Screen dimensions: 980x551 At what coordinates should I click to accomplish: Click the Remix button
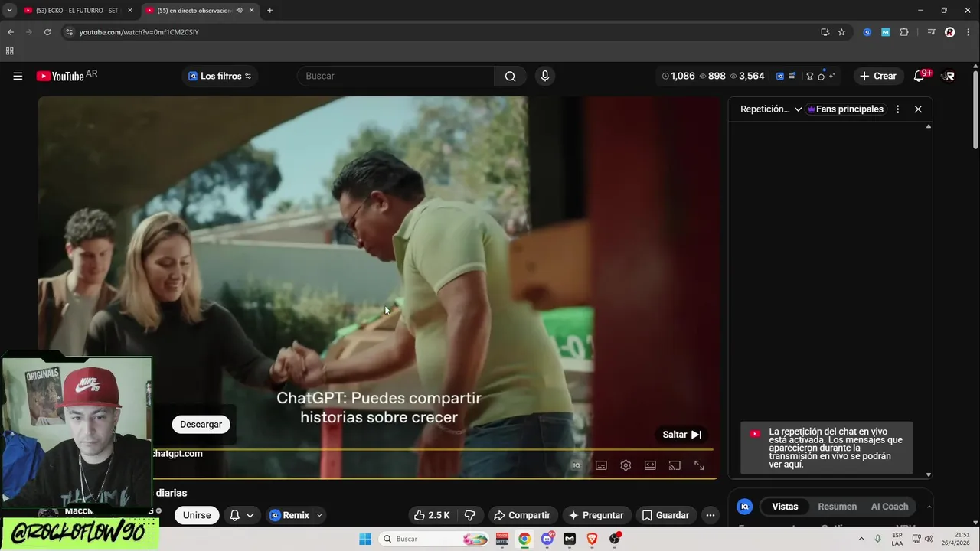[289, 515]
